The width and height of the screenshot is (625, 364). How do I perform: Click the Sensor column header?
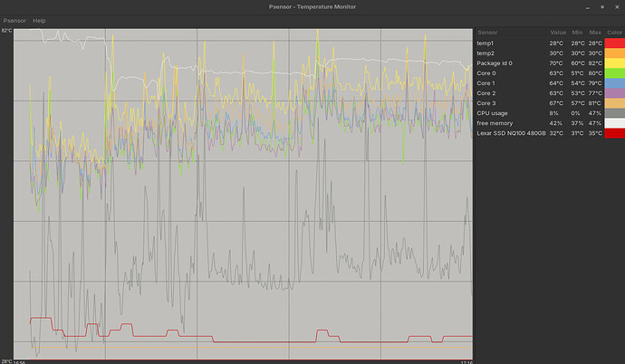coord(489,32)
